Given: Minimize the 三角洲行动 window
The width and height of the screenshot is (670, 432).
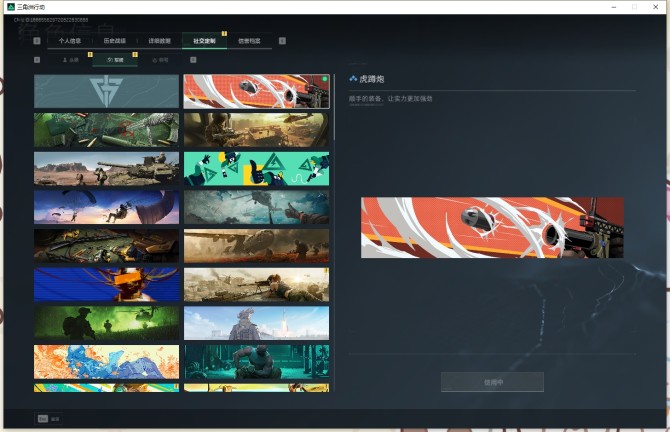Looking at the screenshot, I should pyautogui.click(x=614, y=7).
